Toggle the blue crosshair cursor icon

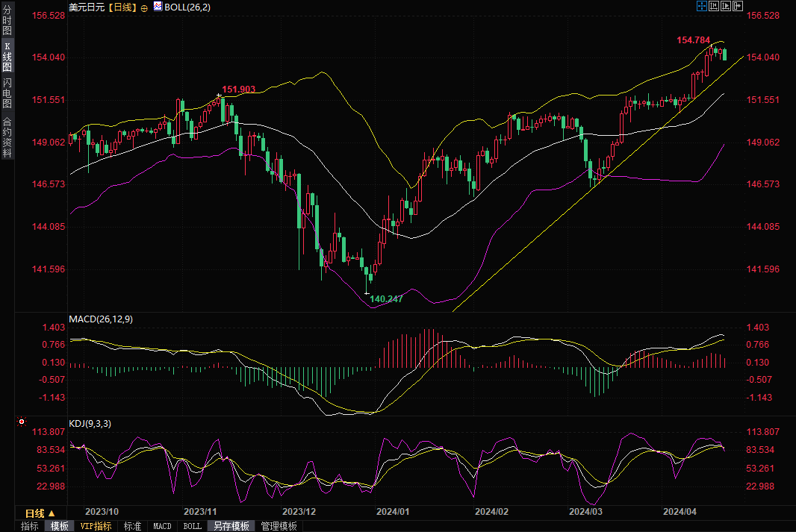(x=702, y=6)
